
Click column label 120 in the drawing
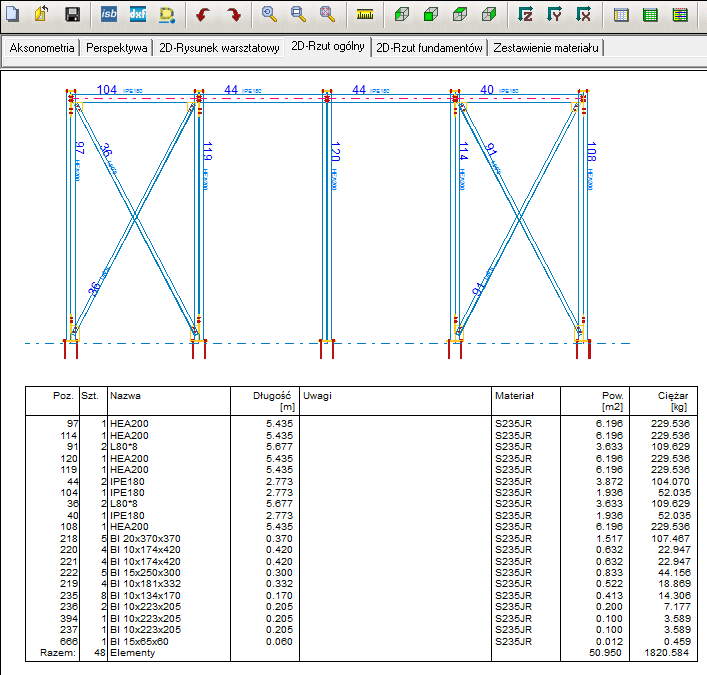[x=335, y=152]
